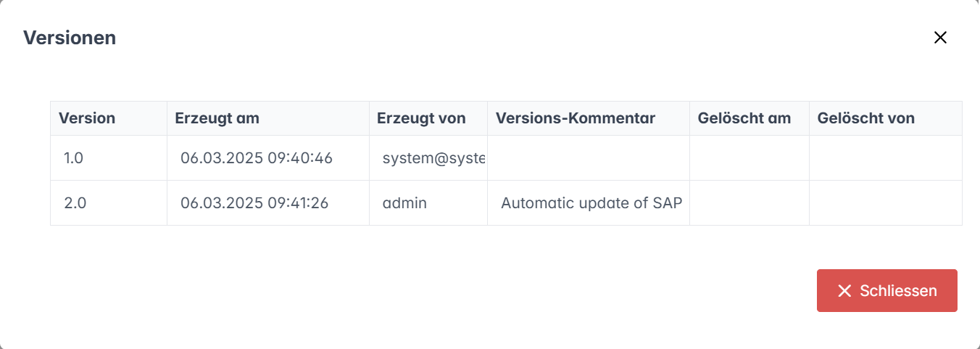Click the 09:41:26 creation date cell
Screen dimensions: 980x349
(x=254, y=203)
